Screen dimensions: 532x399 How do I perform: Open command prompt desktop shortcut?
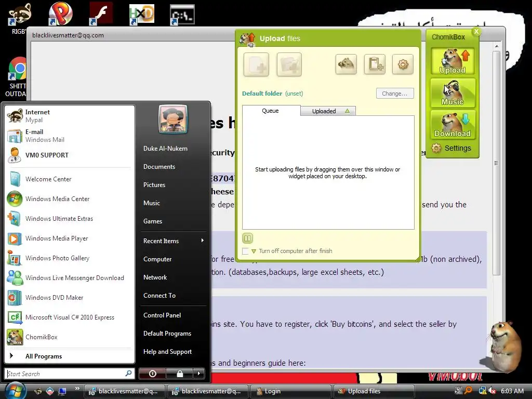pos(182,15)
